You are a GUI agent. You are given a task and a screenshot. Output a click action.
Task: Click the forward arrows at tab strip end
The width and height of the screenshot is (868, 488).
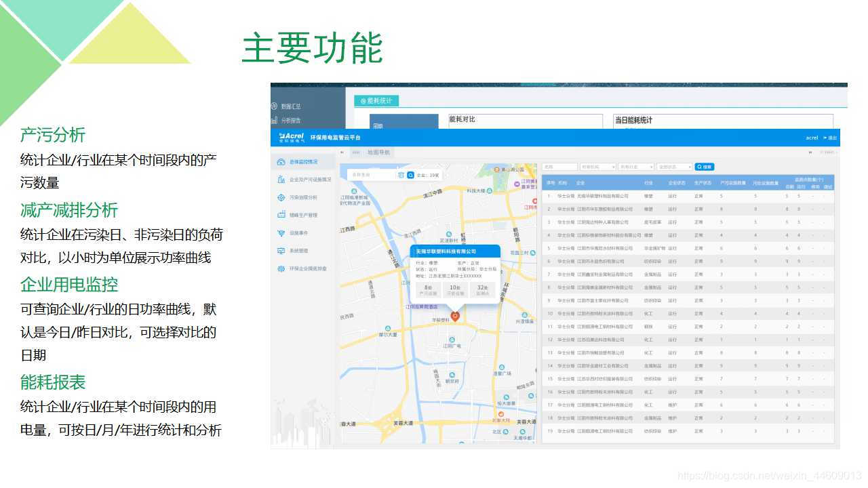810,152
